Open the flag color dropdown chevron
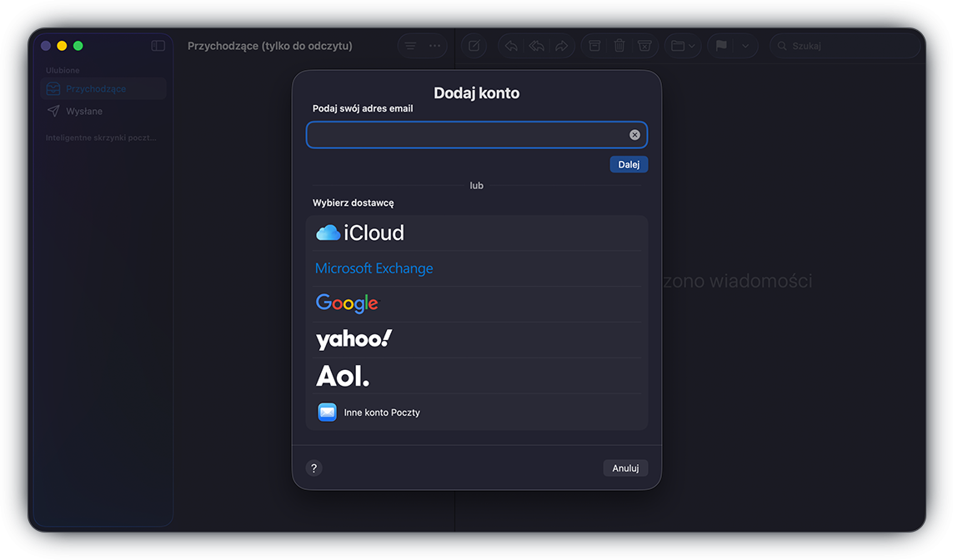Image resolution: width=953 pixels, height=560 pixels. (x=745, y=46)
